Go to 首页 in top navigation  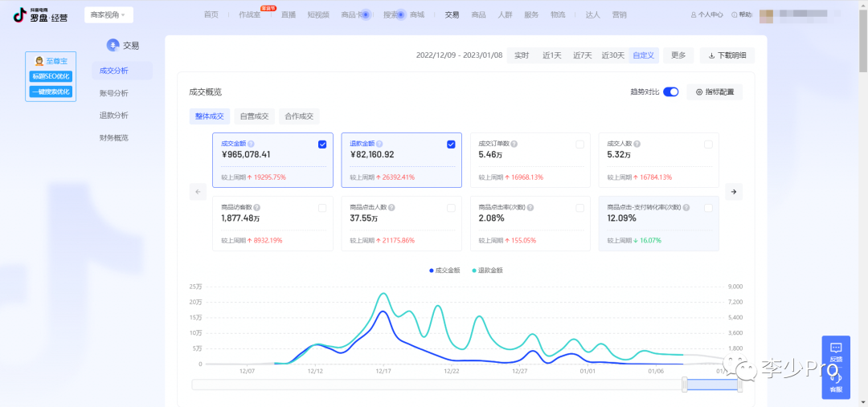(211, 15)
